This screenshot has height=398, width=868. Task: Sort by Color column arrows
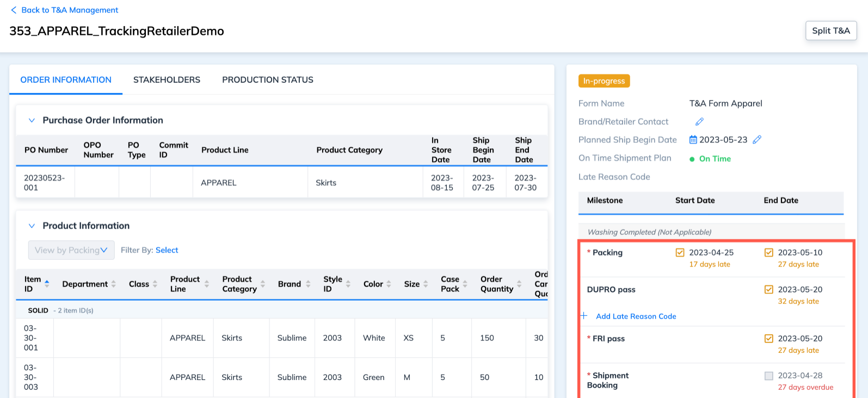pyautogui.click(x=389, y=284)
